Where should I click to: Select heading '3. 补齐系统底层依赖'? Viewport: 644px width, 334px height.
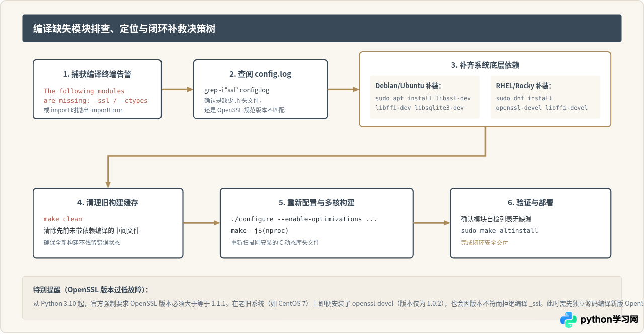click(x=485, y=65)
